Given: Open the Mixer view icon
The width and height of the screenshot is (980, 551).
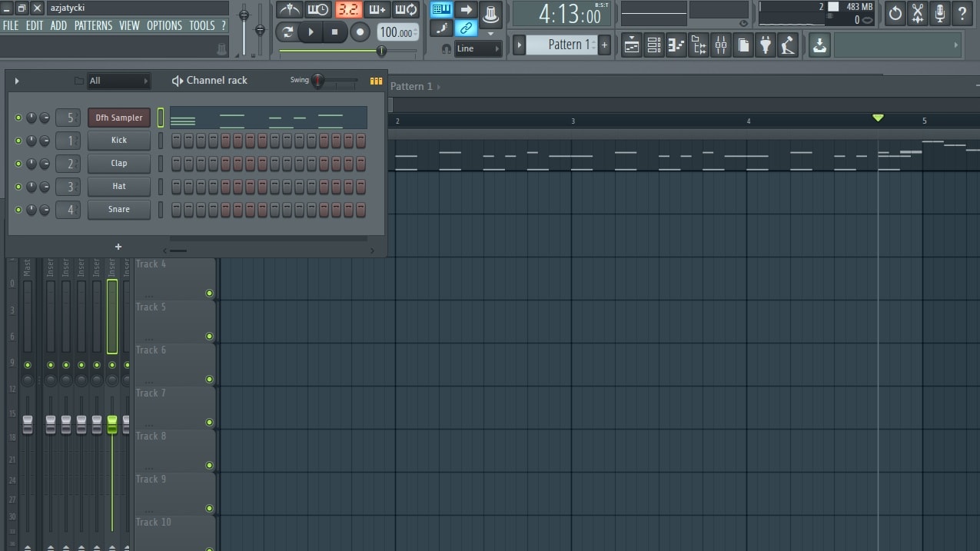Looking at the screenshot, I should coord(721,45).
